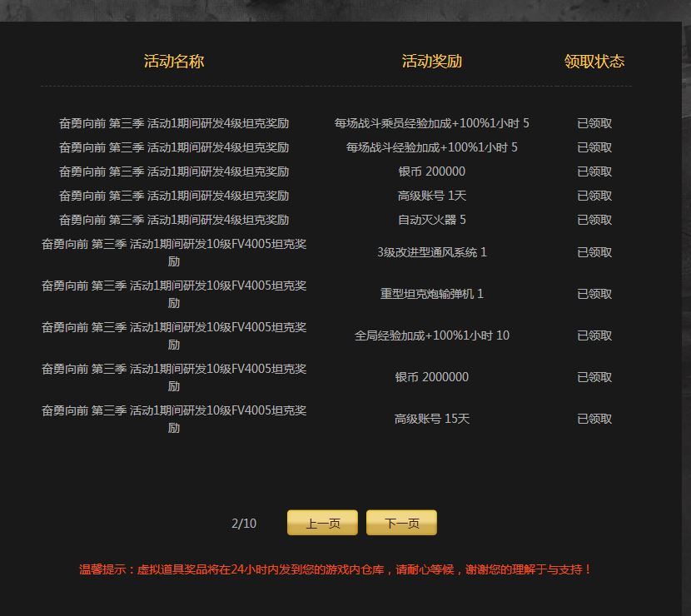
Task: Select reward 每场战斗乘员经验加成+100%1小时 5
Action: (431, 123)
